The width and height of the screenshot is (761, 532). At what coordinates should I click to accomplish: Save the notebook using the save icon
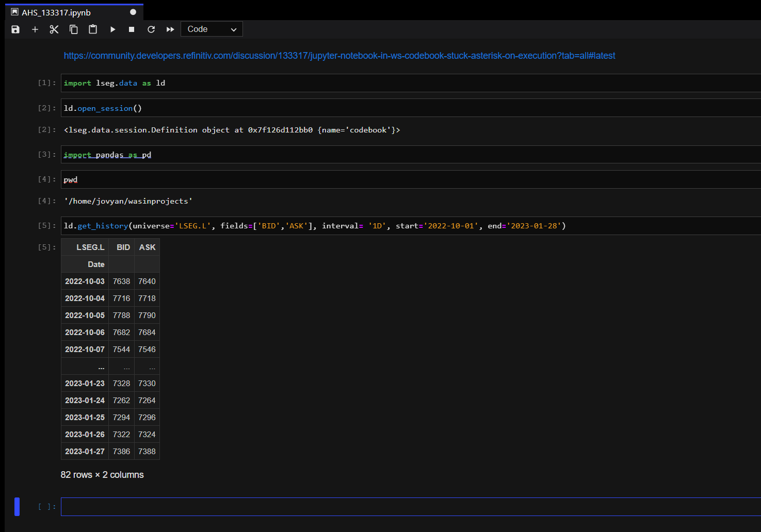[15, 29]
